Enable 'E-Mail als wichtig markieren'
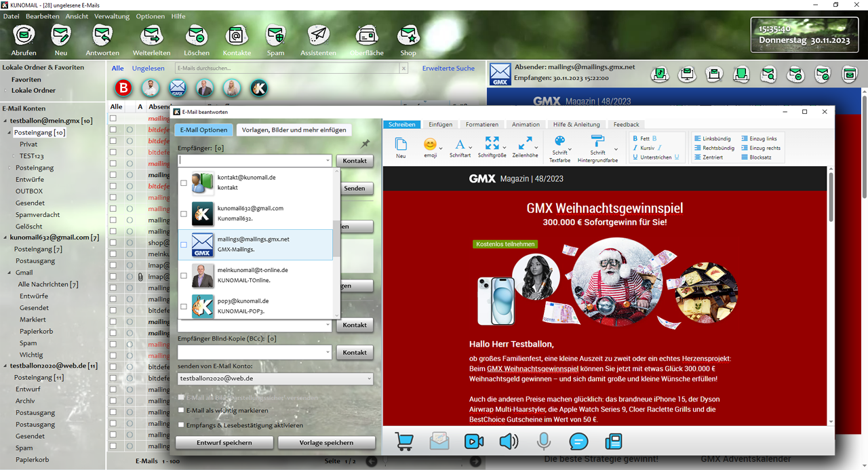Viewport: 868px width, 470px height. (181, 410)
